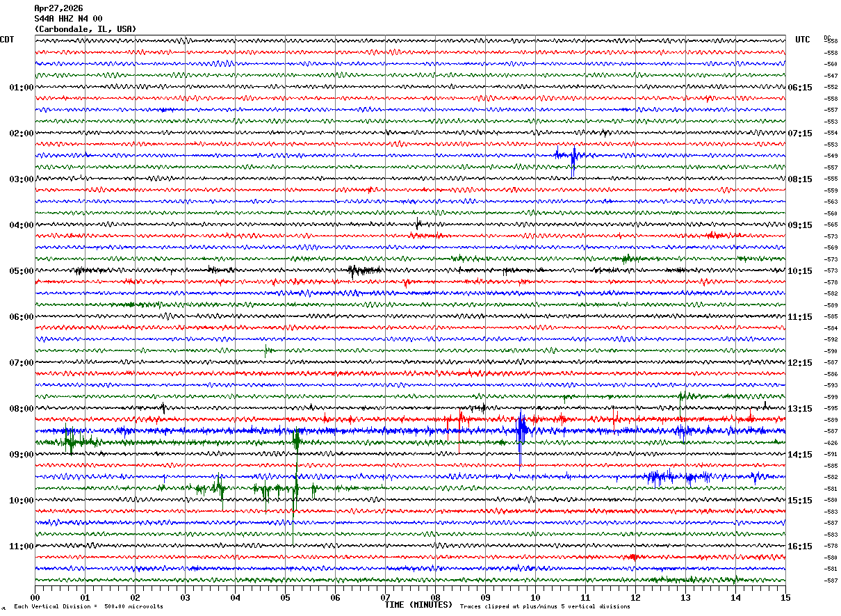
Task: Click the Apr27,2026 date label
Action: coord(58,8)
